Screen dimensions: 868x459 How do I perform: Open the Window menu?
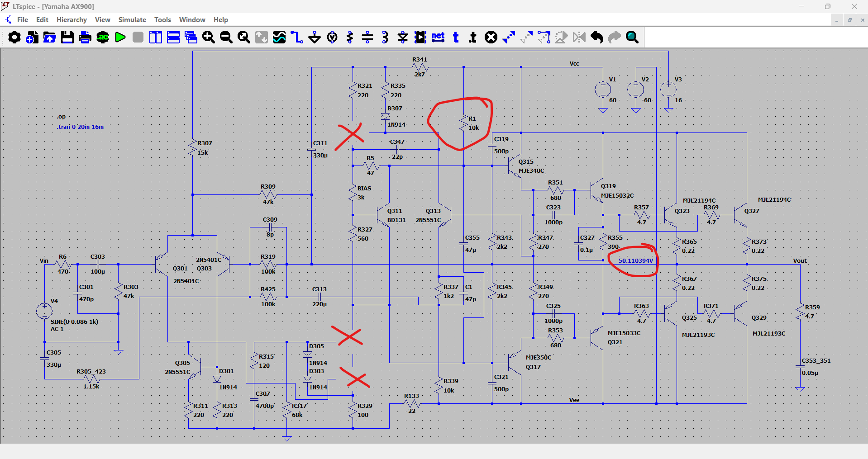click(192, 20)
